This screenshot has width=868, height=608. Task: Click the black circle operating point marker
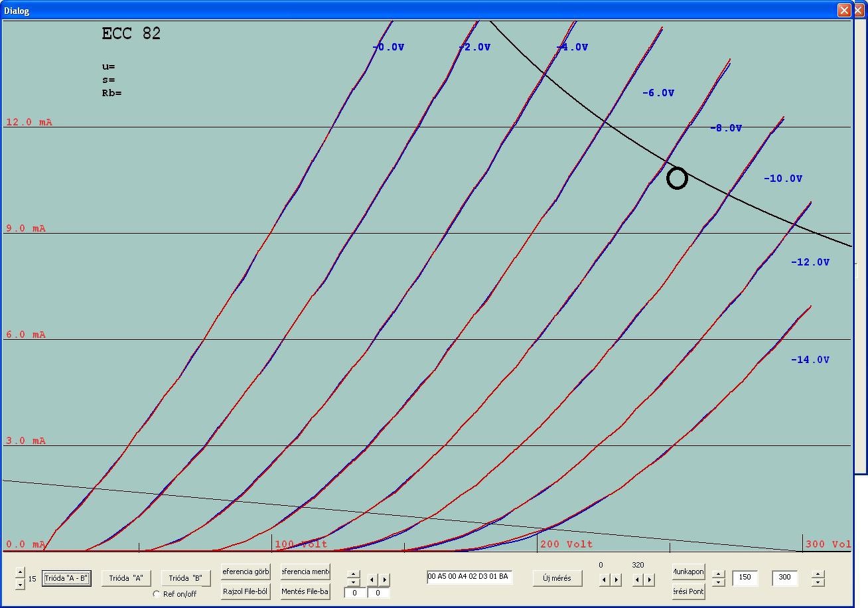[677, 179]
